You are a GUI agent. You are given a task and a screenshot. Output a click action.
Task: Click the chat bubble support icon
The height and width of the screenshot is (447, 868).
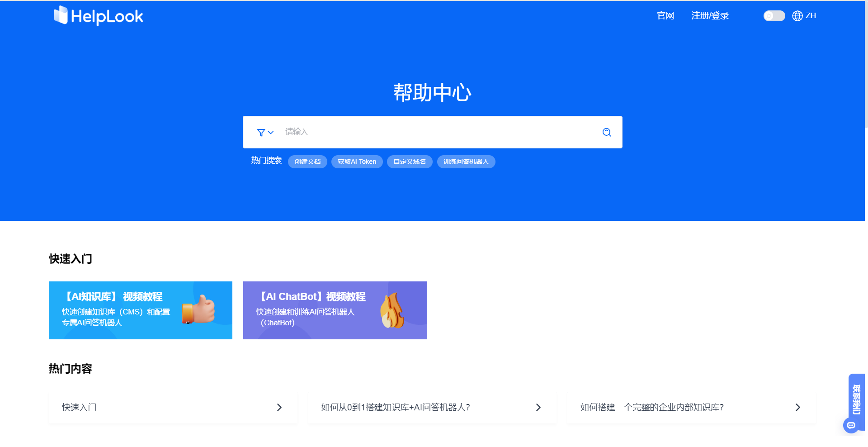(x=851, y=426)
